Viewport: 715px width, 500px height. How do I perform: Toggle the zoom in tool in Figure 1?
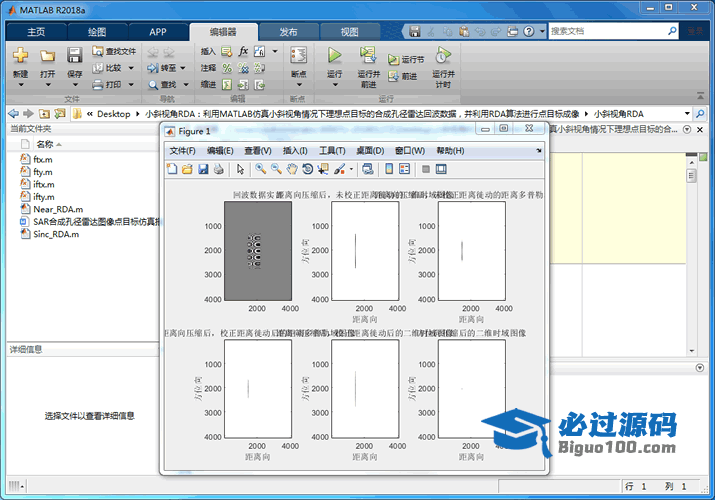[260, 169]
